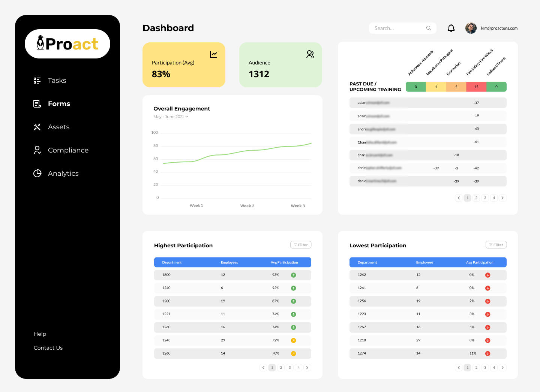Image resolution: width=540 pixels, height=392 pixels.
Task: Select the Tasks icon in sidebar
Action: 37,80
